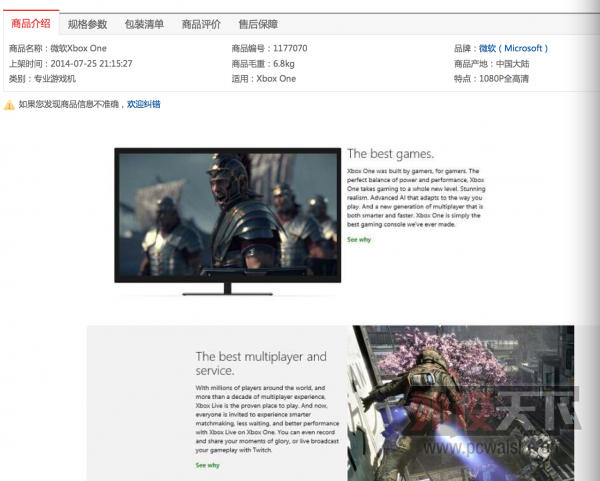Follow See why under best multiplayer section
This screenshot has width=600, height=481.
(207, 465)
